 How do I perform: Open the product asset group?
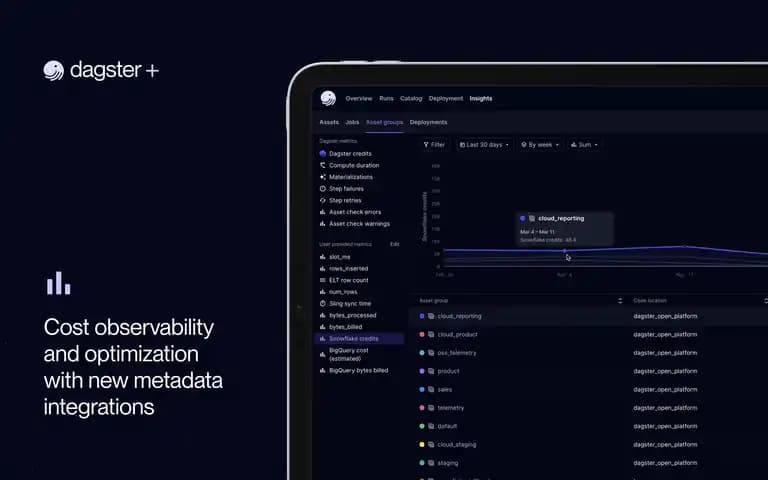(448, 371)
